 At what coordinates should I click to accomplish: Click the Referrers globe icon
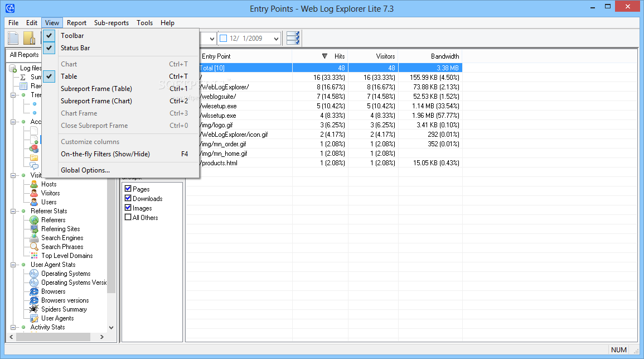34,220
